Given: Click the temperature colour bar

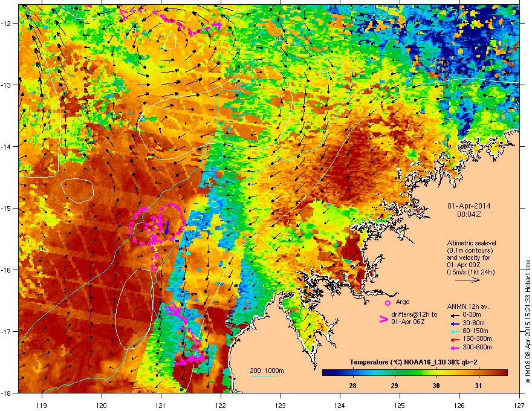Looking at the screenshot, I should click(415, 373).
